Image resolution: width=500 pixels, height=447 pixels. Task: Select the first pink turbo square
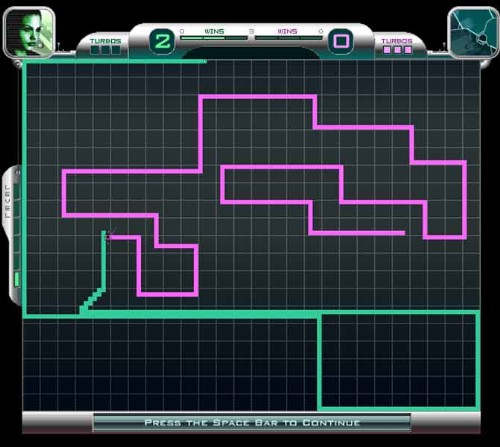(387, 50)
